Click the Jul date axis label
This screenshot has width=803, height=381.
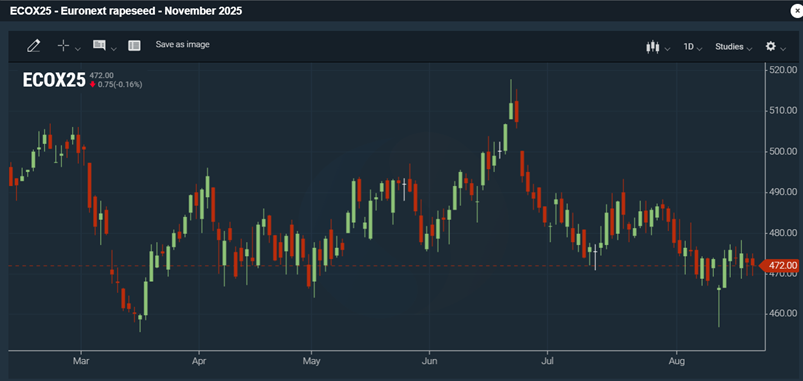[x=547, y=361]
